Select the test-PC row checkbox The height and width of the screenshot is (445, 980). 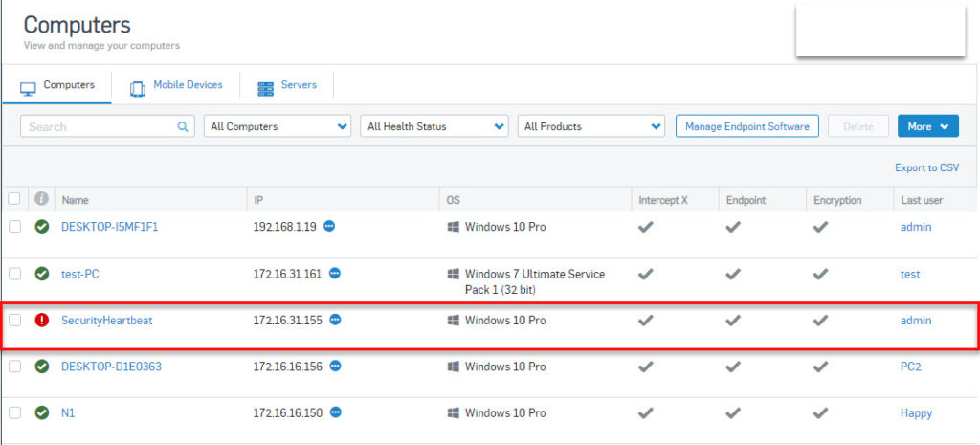14,273
